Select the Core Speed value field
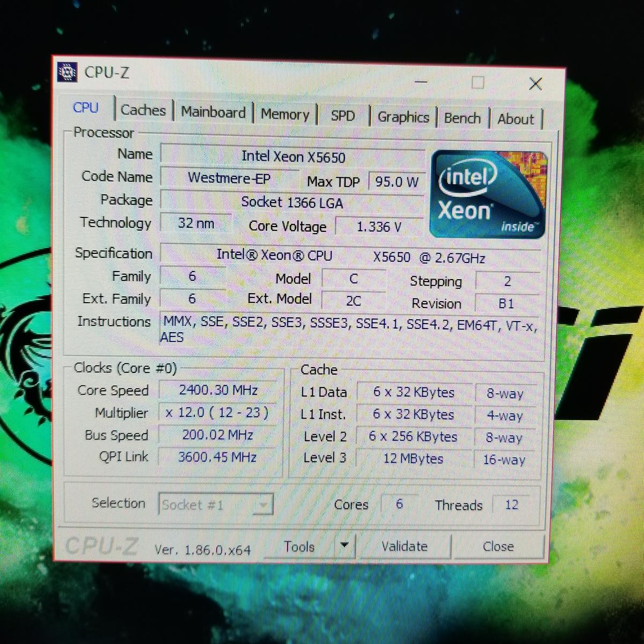 (218, 390)
